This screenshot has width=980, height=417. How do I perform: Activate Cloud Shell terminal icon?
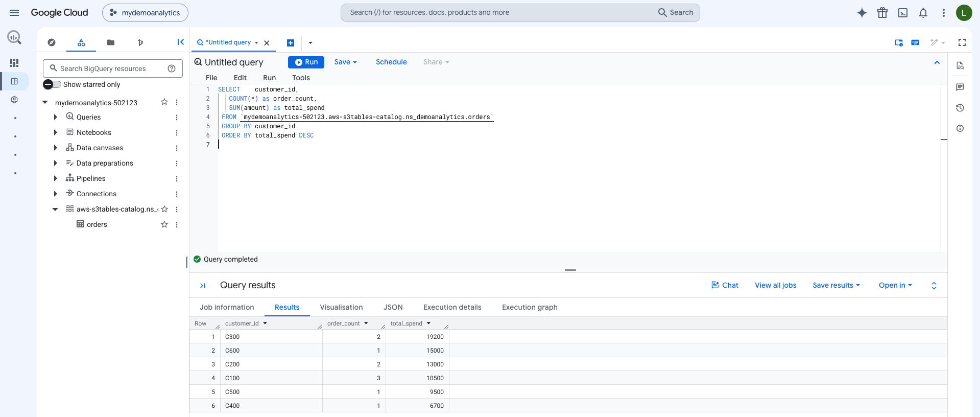click(x=903, y=13)
